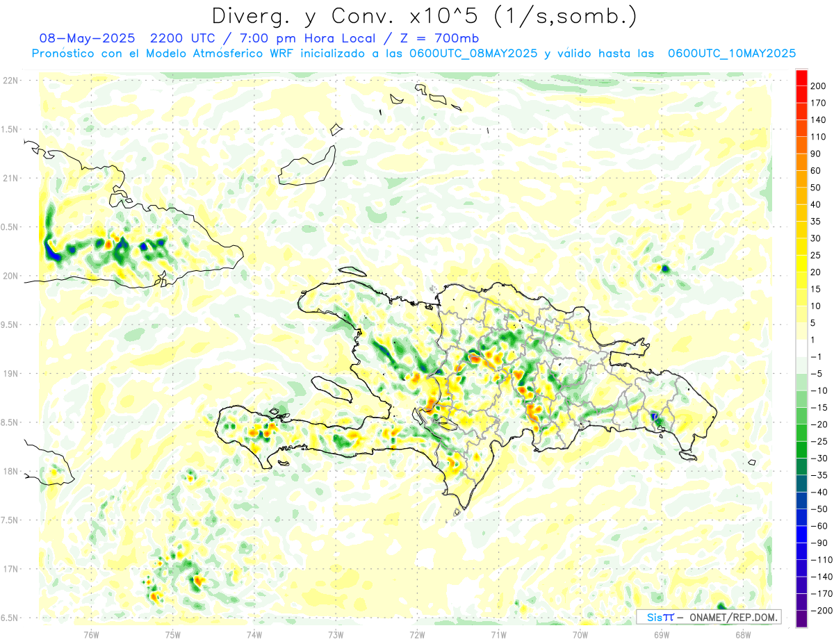Click the '-40' color scale value
This screenshot has height=644, width=834.
click(818, 492)
